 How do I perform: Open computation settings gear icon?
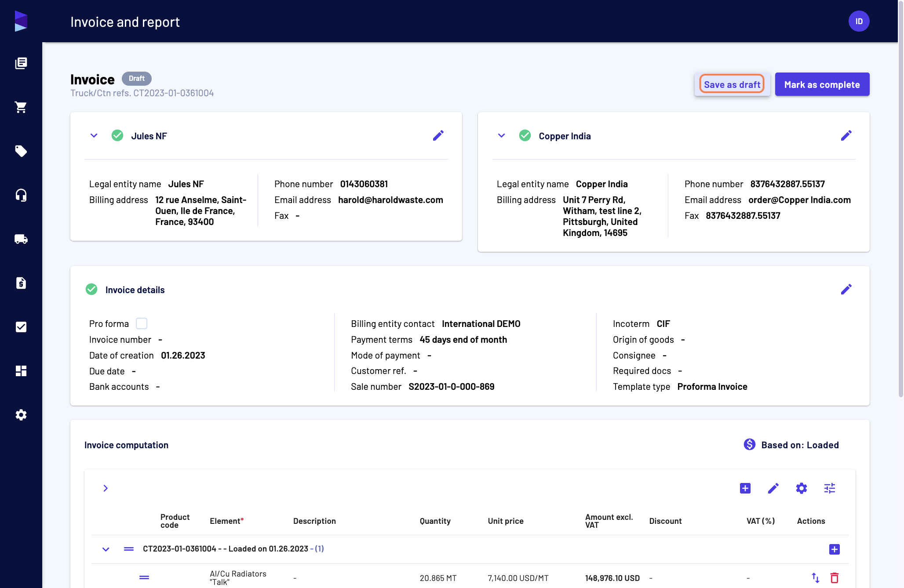coord(802,488)
